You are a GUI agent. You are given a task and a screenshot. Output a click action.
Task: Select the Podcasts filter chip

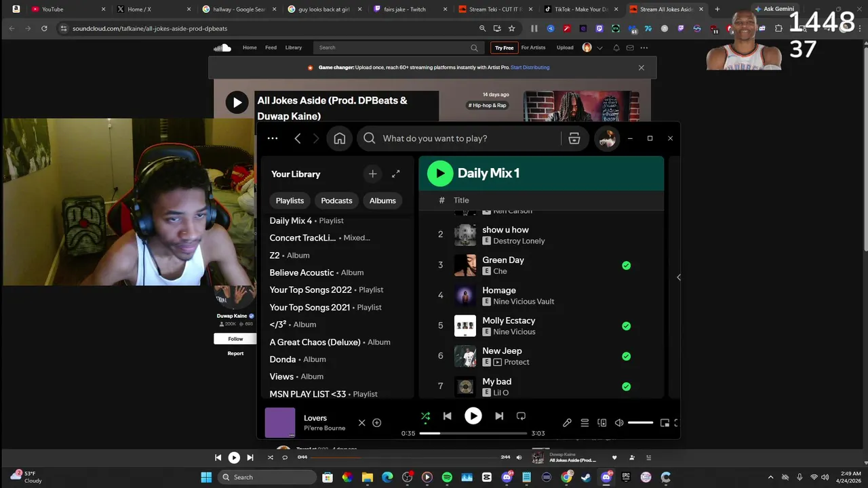click(x=336, y=201)
